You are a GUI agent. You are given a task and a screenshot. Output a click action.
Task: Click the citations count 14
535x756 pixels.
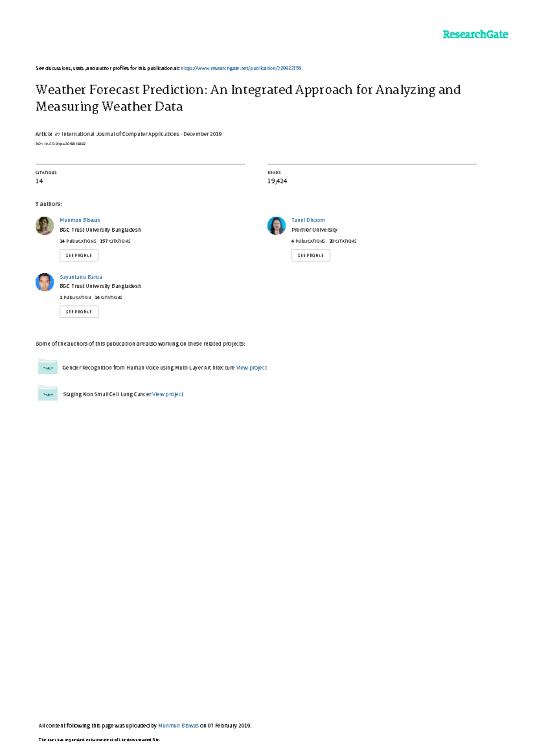tap(39, 181)
